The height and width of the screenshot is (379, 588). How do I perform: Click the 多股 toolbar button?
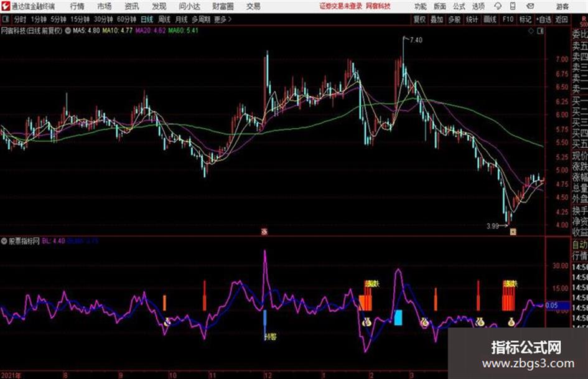(454, 19)
